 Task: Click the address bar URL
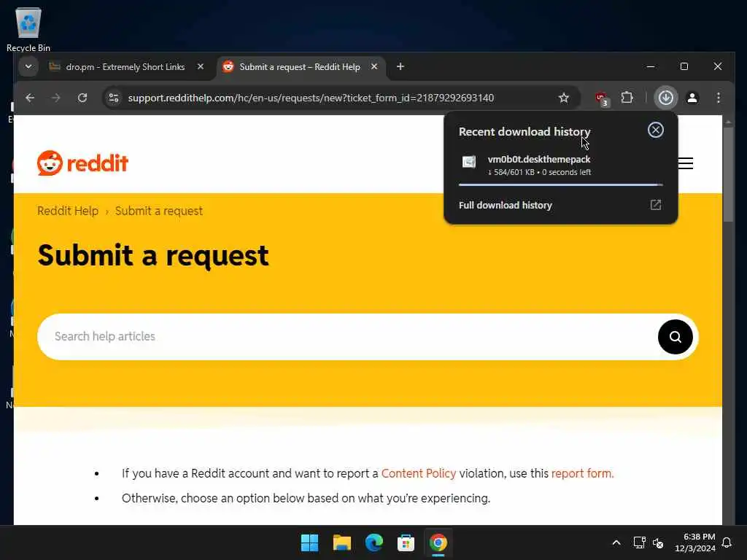[311, 98]
